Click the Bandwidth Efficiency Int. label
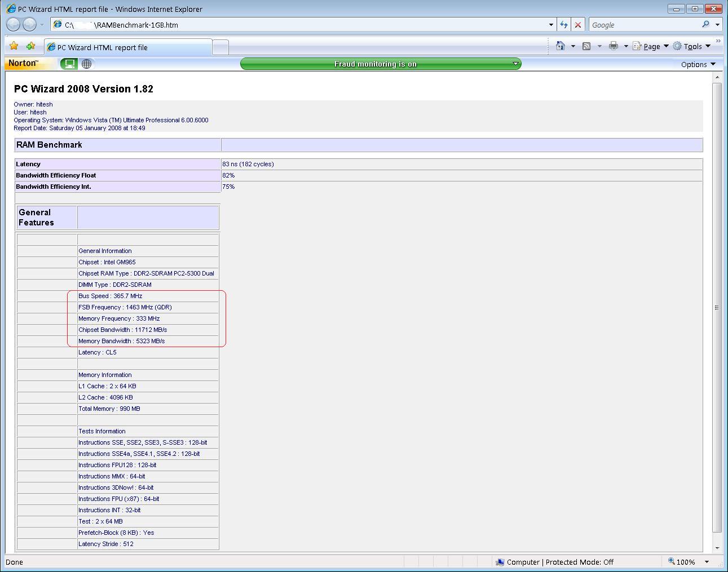The width and height of the screenshot is (728, 572). pos(54,187)
